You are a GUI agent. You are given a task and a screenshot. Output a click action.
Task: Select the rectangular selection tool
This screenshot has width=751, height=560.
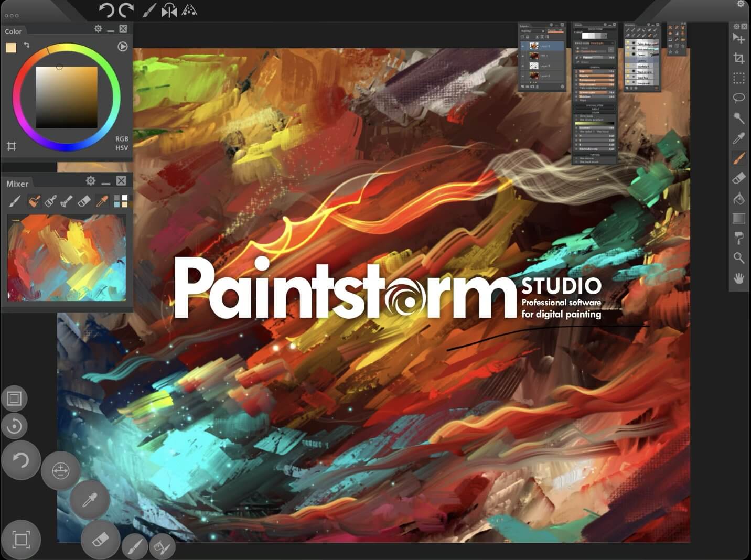[739, 79]
